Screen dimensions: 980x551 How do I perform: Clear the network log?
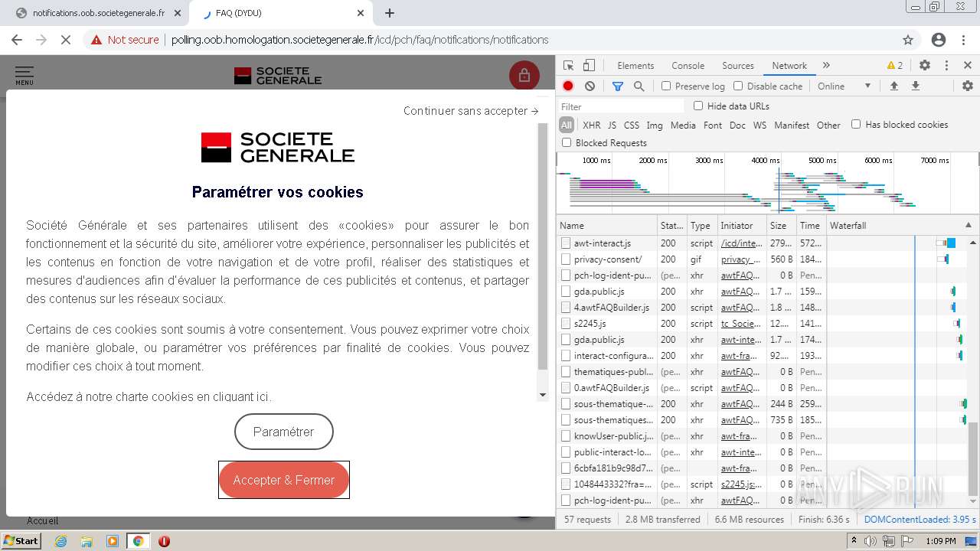[x=590, y=86]
